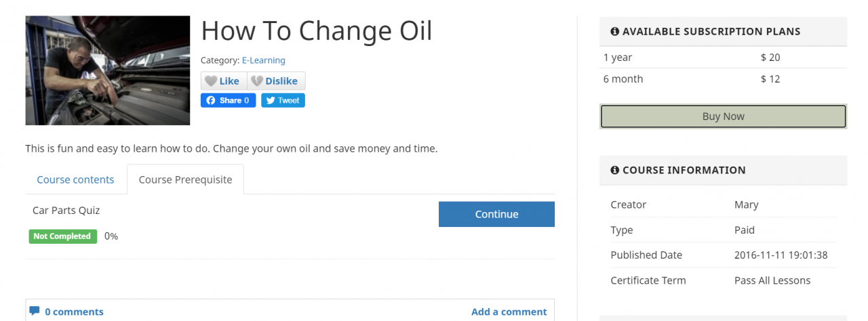Click the Twitter bird on Tweet
This screenshot has height=321, width=868.
(270, 100)
